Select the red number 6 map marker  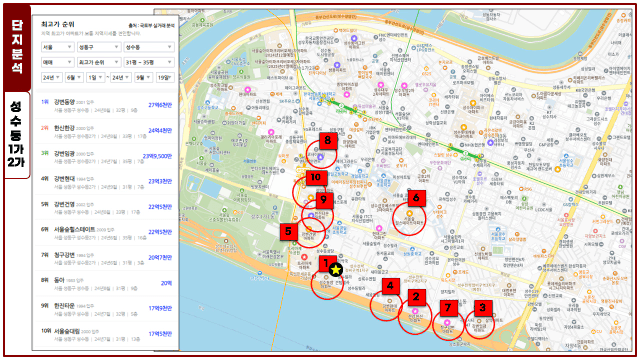point(416,198)
